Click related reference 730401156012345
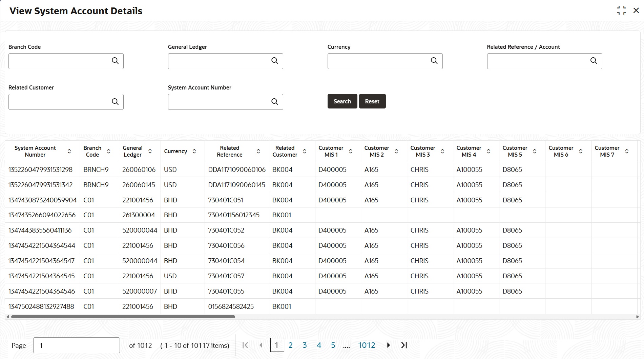The width and height of the screenshot is (644, 359). tap(234, 215)
